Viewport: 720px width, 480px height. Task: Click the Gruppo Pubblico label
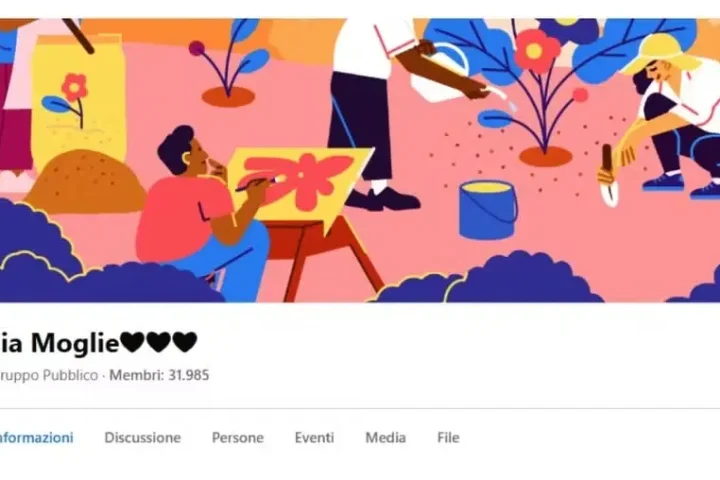[49, 375]
